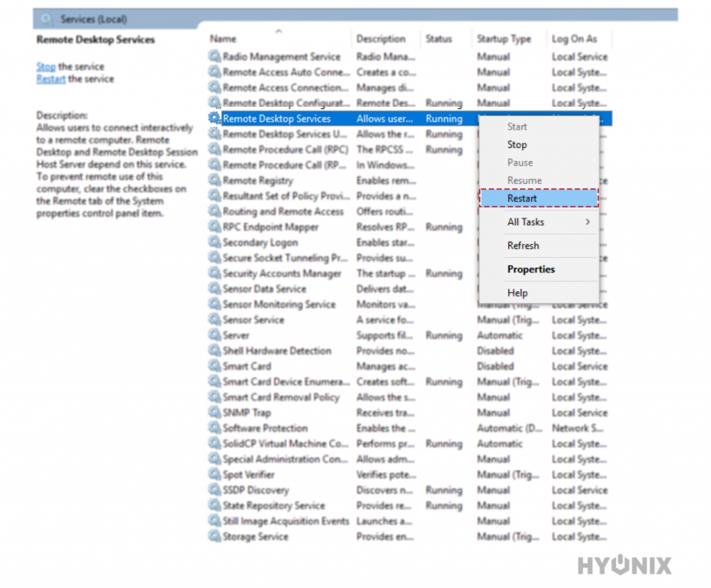Open Properties from the context menu
Viewport: 711px width, 588px height.
(531, 269)
